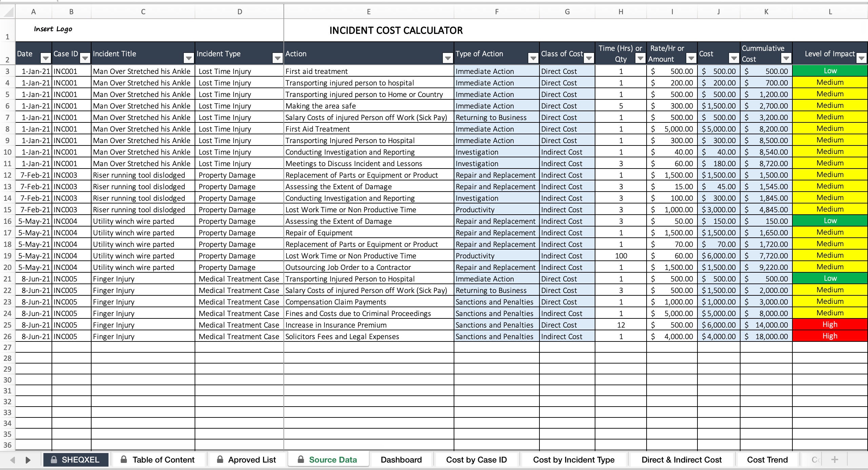Open the Direct & Indirect Cost sheet
Viewport: 868px width, 470px height.
[681, 459]
